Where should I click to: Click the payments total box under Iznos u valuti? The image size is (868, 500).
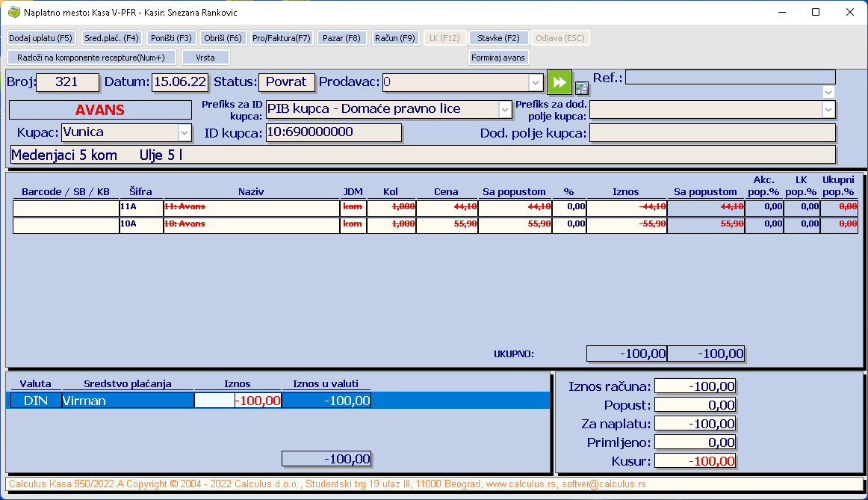click(x=326, y=459)
